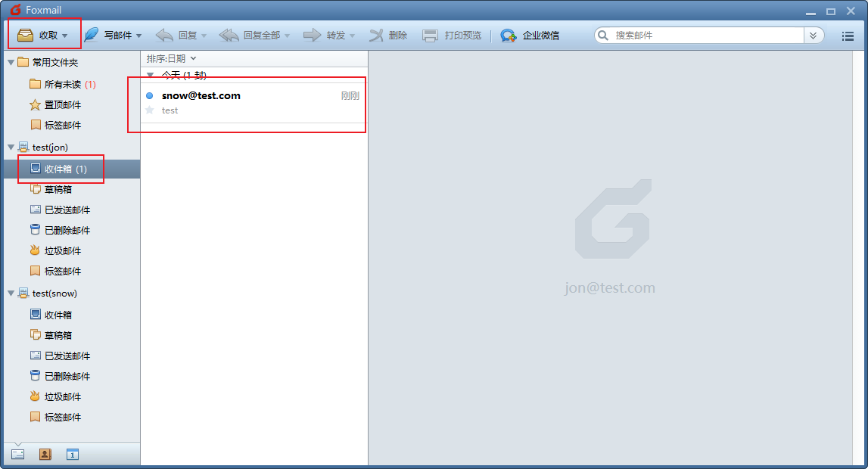Open 已发送邮件 under test(jon)
Image resolution: width=868 pixels, height=469 pixels.
point(60,210)
